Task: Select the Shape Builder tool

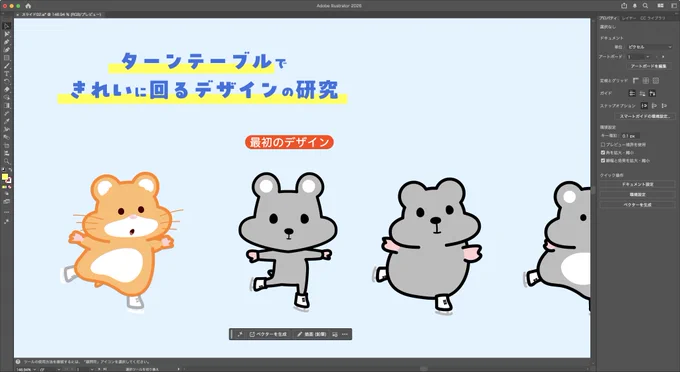Action: point(7,98)
